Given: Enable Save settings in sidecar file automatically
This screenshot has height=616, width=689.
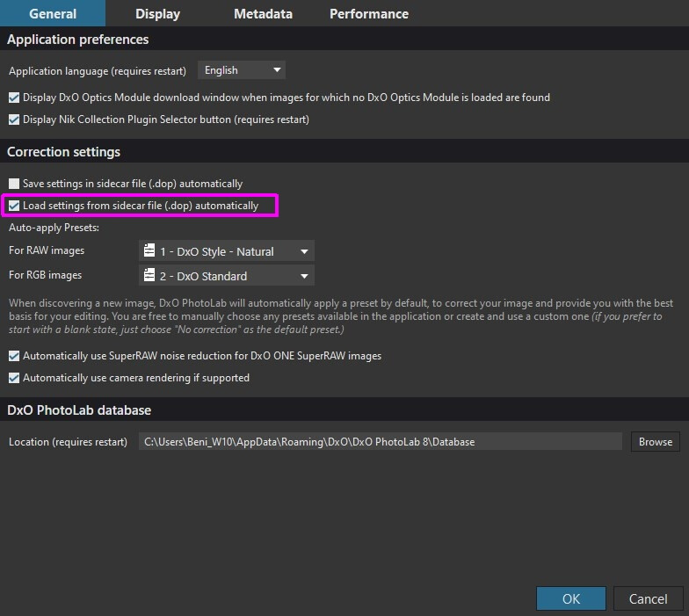Looking at the screenshot, I should (x=14, y=184).
